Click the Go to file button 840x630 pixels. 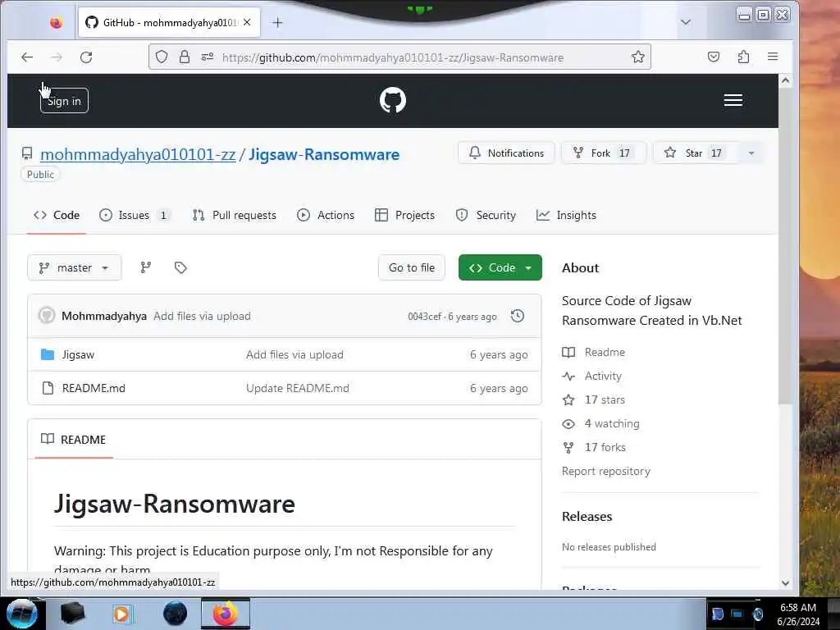(x=412, y=267)
